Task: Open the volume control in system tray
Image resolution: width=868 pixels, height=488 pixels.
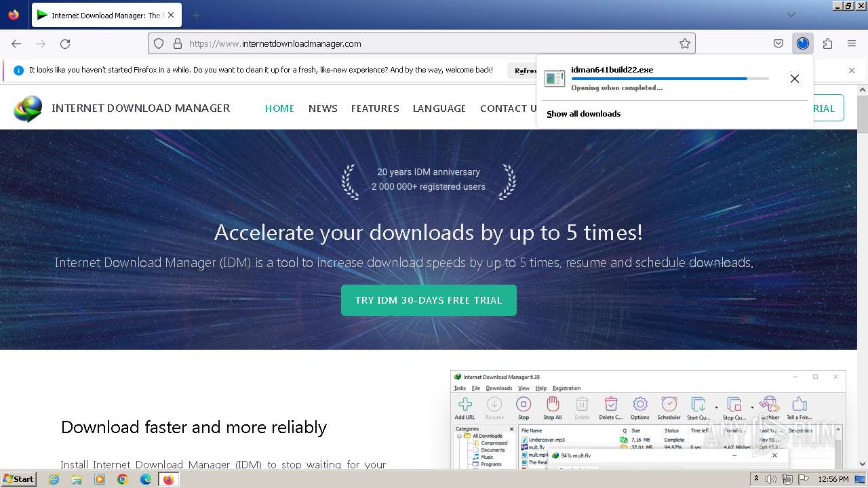Action: coord(771,479)
